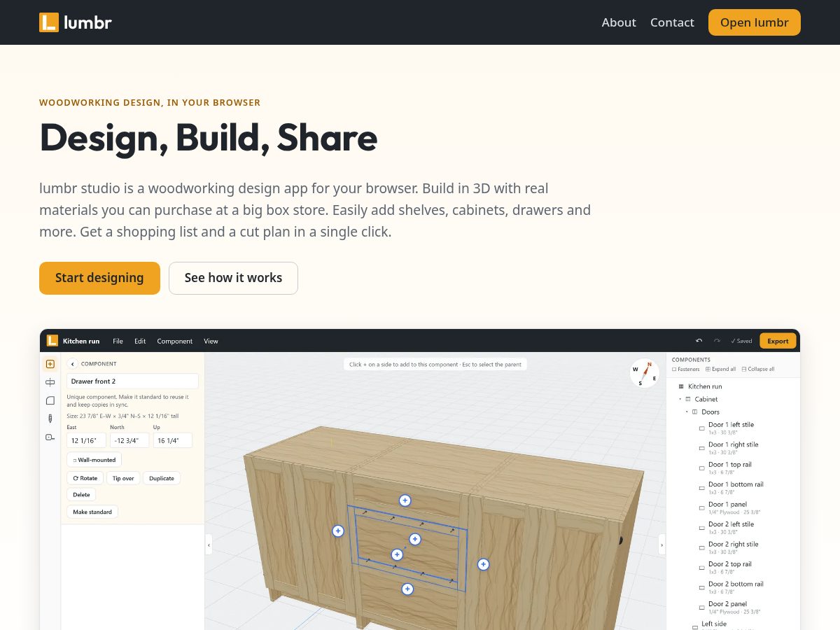Image resolution: width=840 pixels, height=630 pixels.
Task: Select Door 2 left stile in the tree
Action: click(731, 524)
